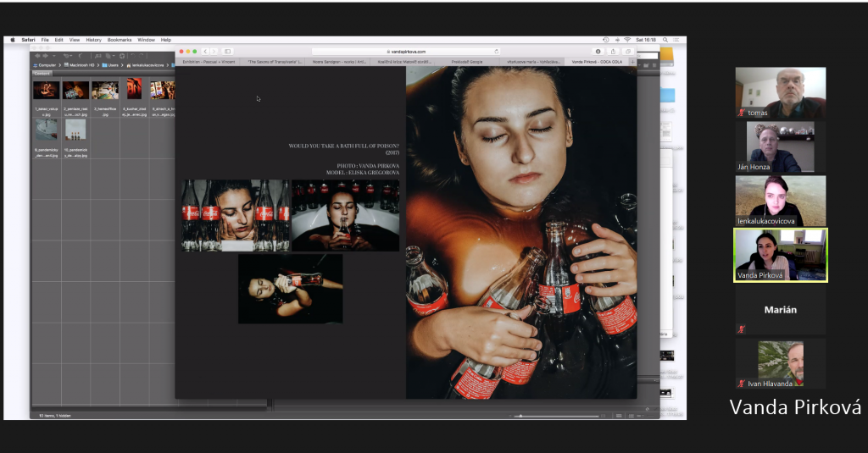Expand chevron after Computer in path bar

point(60,65)
